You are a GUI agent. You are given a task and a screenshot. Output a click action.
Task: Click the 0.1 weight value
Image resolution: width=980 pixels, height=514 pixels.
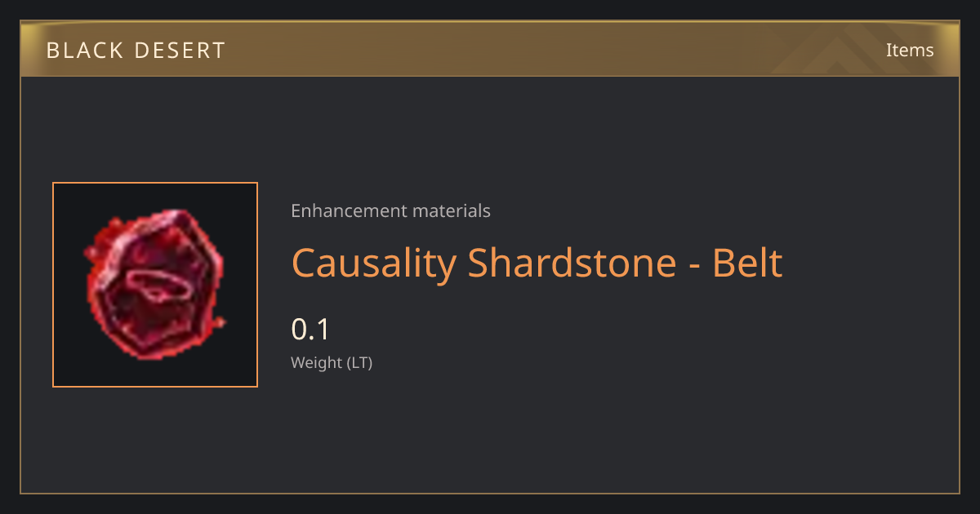tap(310, 329)
